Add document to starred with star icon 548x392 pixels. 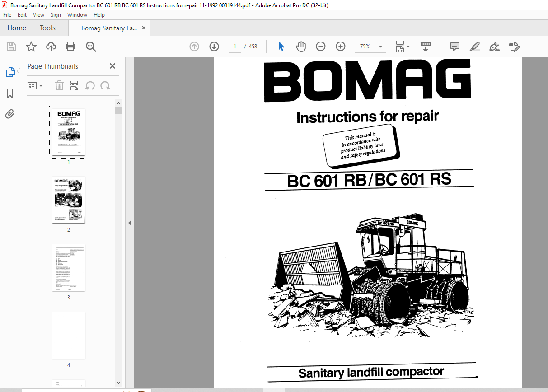31,47
